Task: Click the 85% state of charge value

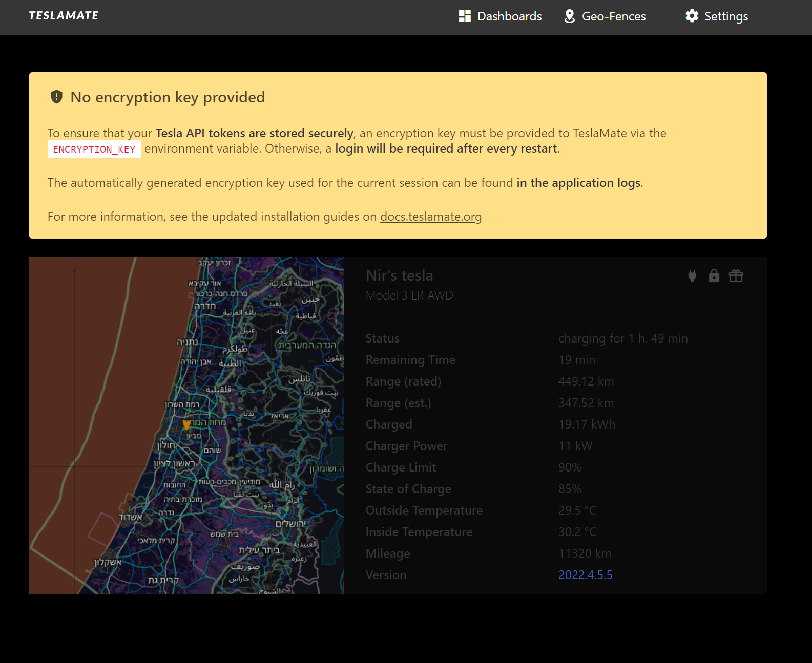Action: [570, 489]
